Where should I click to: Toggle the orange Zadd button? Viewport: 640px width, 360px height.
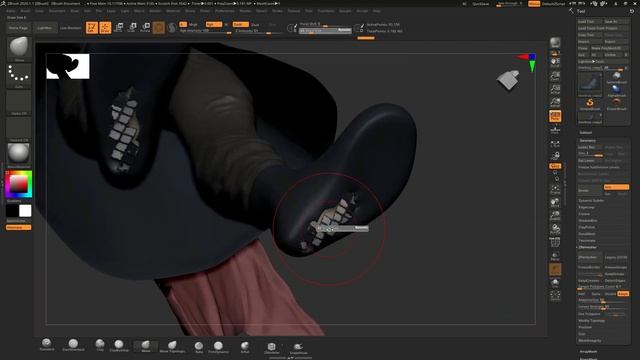240,24
